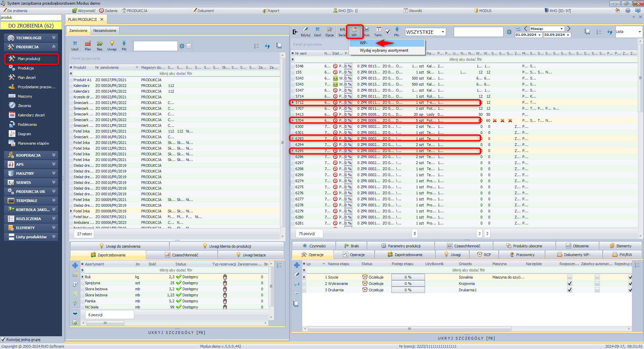Click UKRYJ SZCZEGÓŁY [F8] in left panel
The width and height of the screenshot is (644, 349).
pyautogui.click(x=177, y=333)
